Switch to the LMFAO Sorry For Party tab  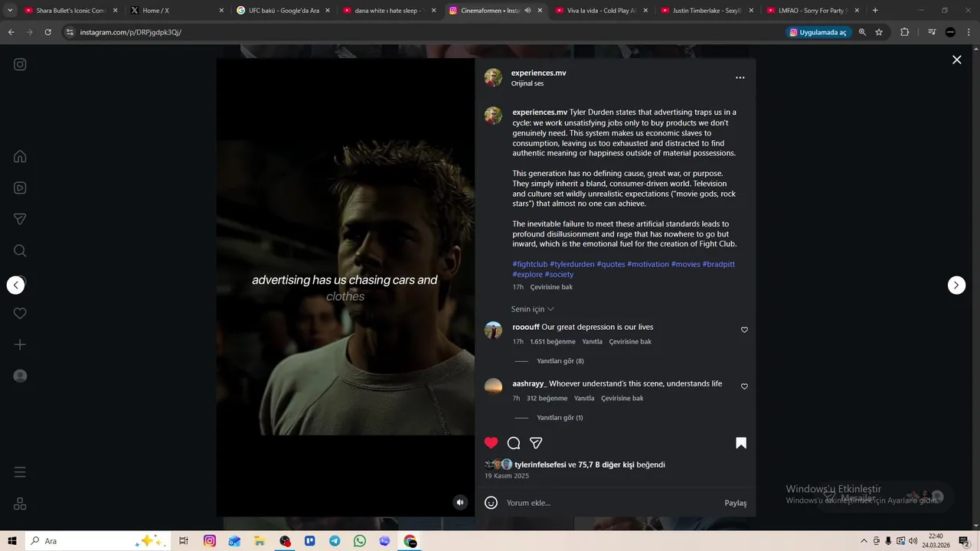pos(812,11)
